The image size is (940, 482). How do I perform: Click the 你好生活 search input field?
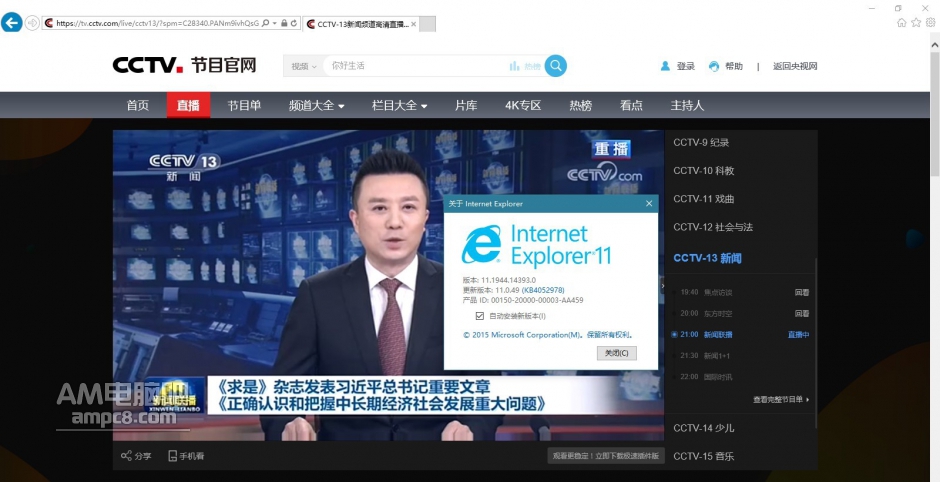(x=415, y=66)
